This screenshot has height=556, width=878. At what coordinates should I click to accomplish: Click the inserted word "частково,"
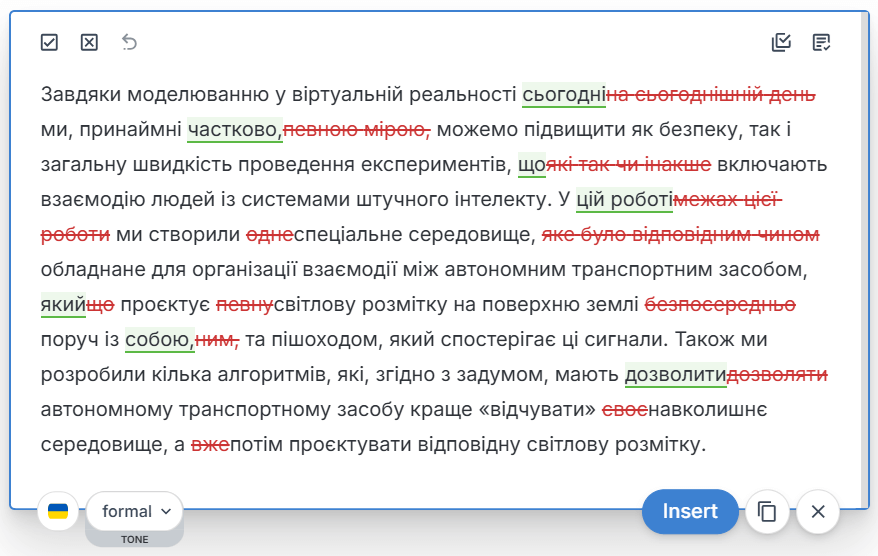click(235, 130)
